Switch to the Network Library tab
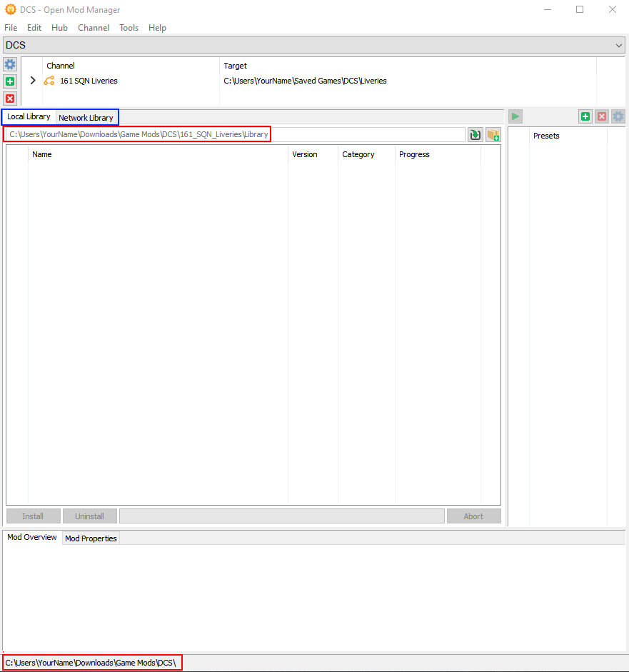Viewport: 629px width, 672px height. click(86, 117)
